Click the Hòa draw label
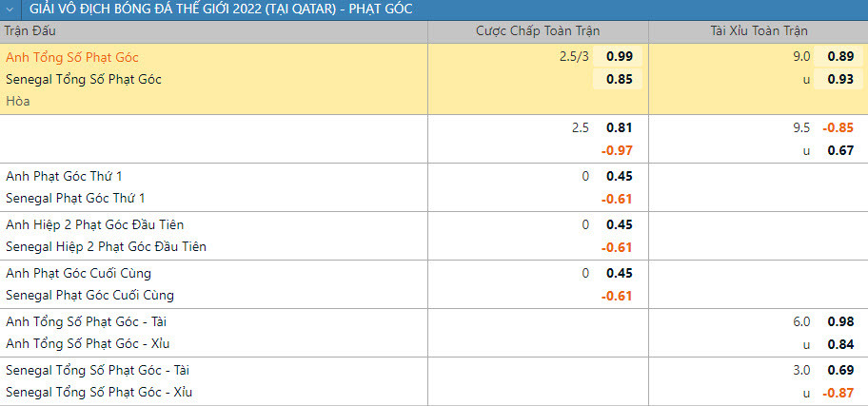The height and width of the screenshot is (406, 868). [18, 101]
